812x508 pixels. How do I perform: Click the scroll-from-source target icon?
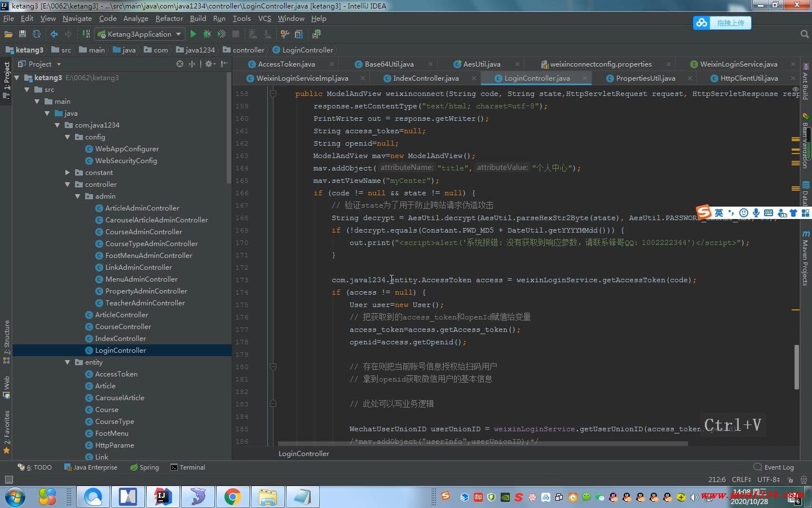180,64
